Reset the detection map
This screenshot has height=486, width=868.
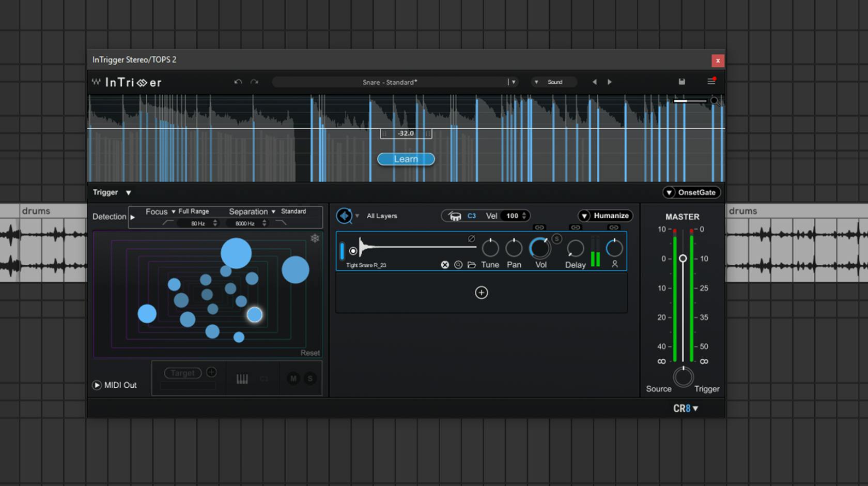[310, 353]
